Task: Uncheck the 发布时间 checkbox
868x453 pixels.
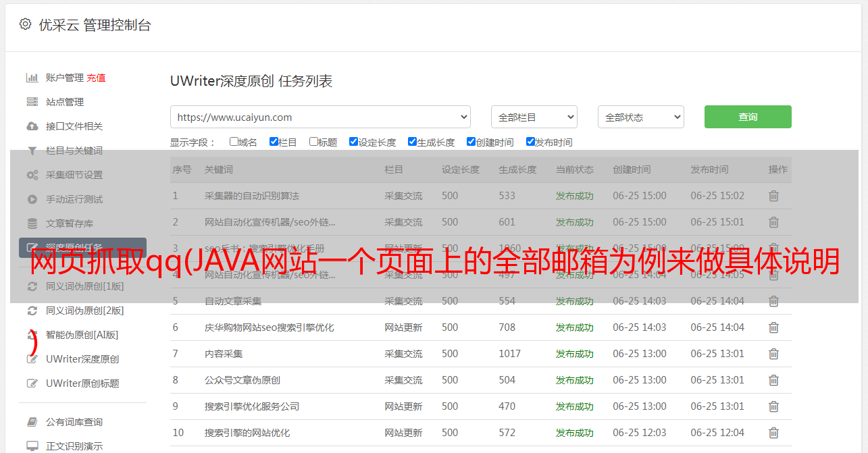Action: [x=530, y=142]
